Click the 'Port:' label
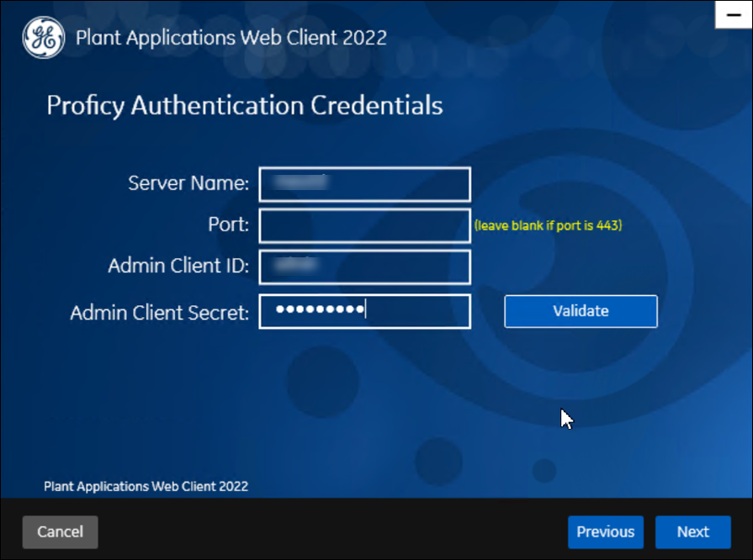 [x=229, y=225]
